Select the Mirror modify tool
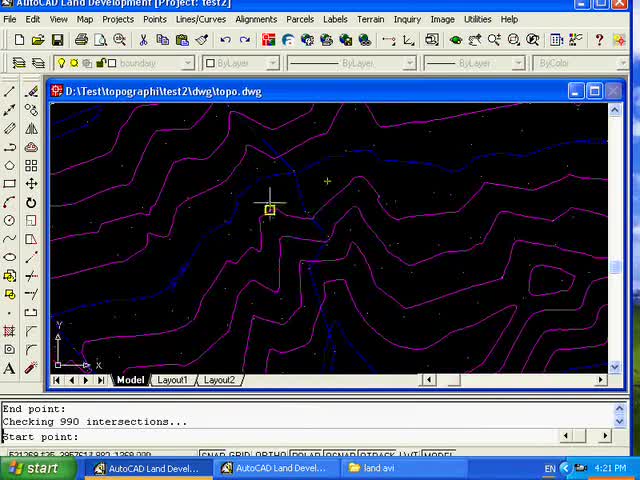The image size is (640, 480). pyautogui.click(x=31, y=128)
